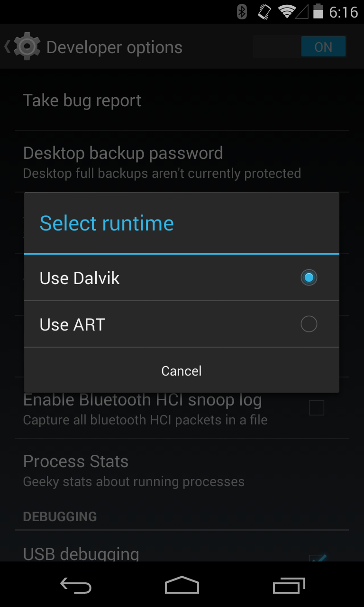Tap the clock showing 6:16
This screenshot has height=607, width=364.
click(x=344, y=12)
